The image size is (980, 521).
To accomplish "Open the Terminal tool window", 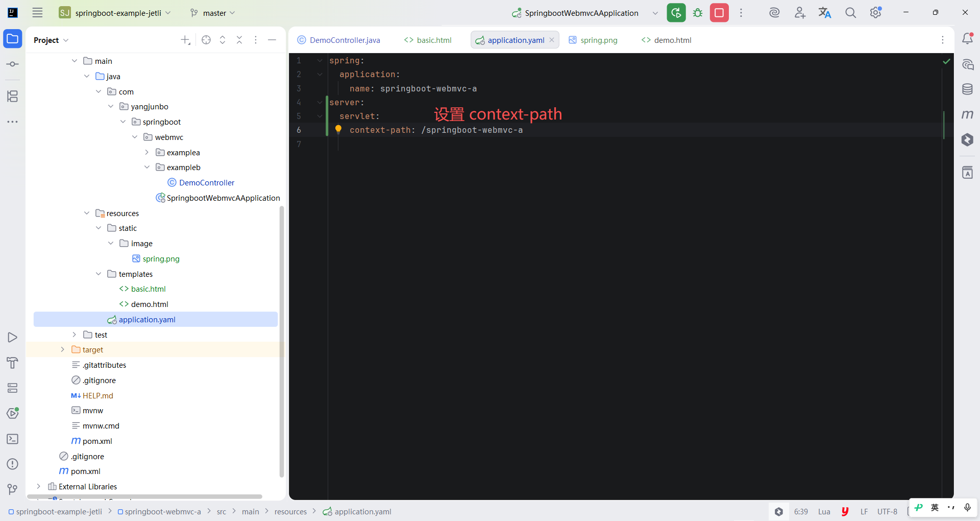I will tap(13, 439).
